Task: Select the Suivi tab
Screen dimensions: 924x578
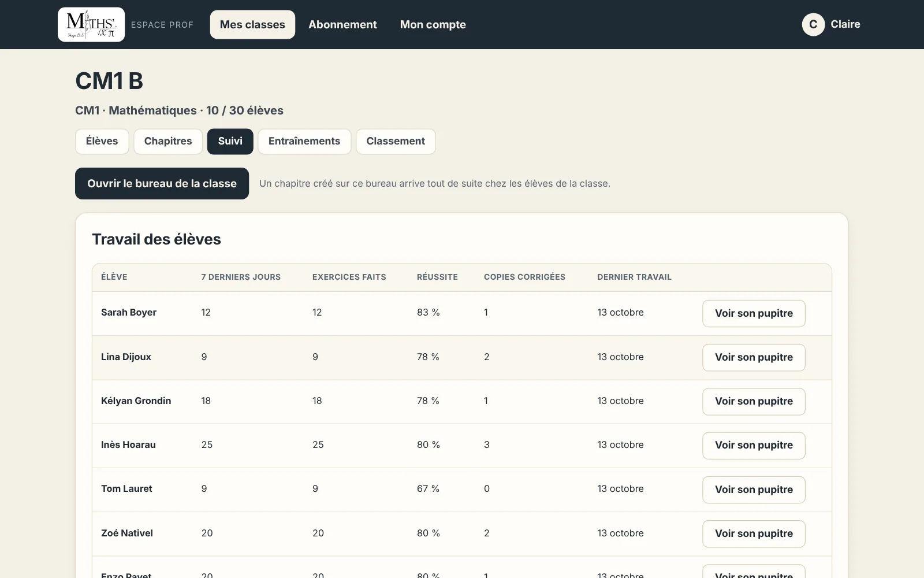Action: click(x=230, y=141)
